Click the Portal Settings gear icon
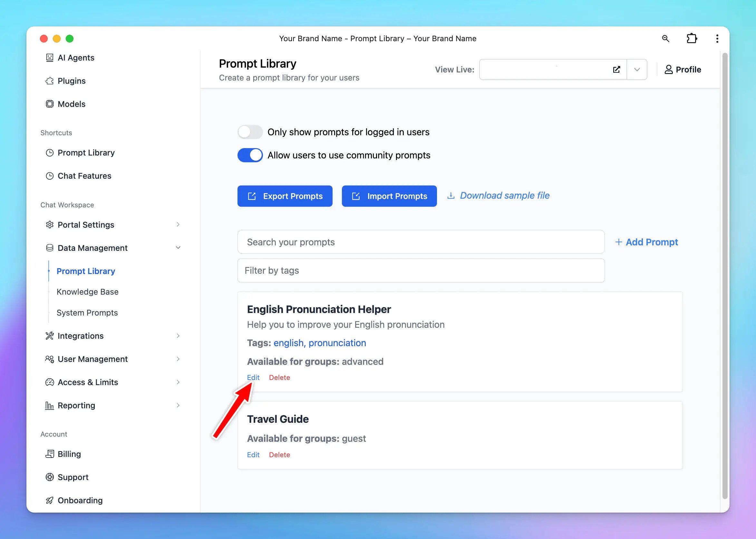The image size is (756, 539). click(x=50, y=225)
